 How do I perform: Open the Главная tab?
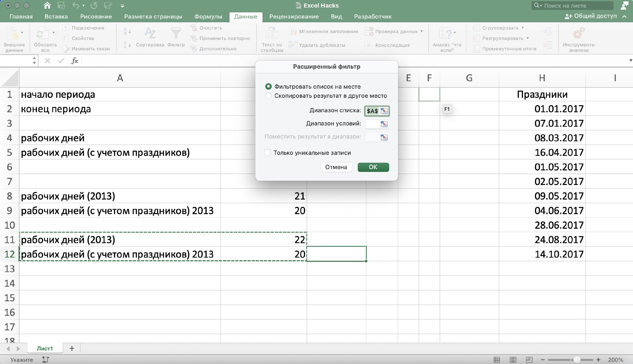click(x=21, y=17)
